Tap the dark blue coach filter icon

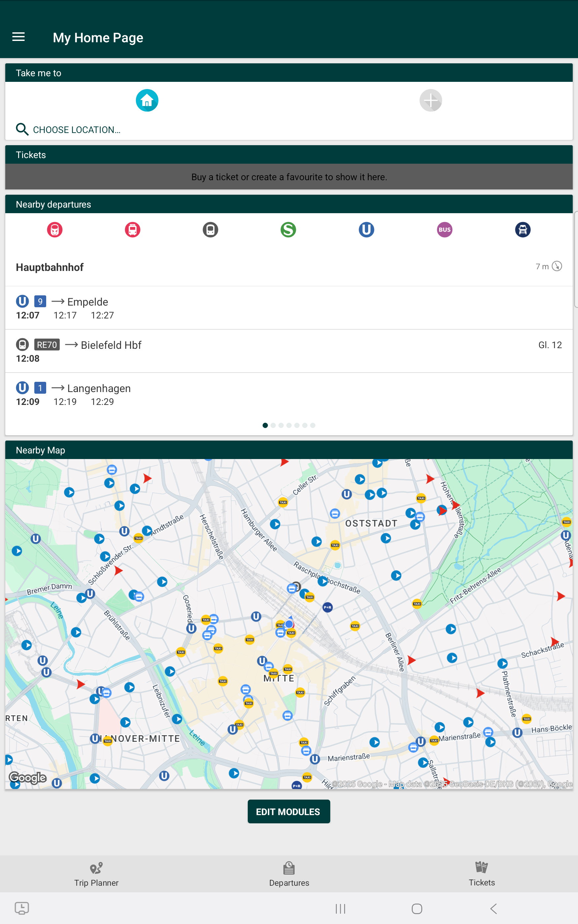[522, 230]
